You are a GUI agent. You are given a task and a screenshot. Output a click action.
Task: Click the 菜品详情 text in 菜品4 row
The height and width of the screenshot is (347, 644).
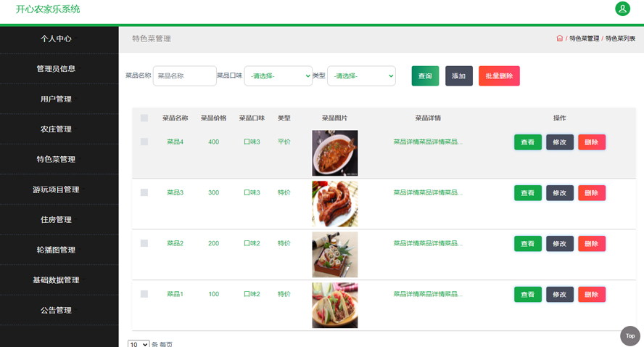pyautogui.click(x=428, y=142)
